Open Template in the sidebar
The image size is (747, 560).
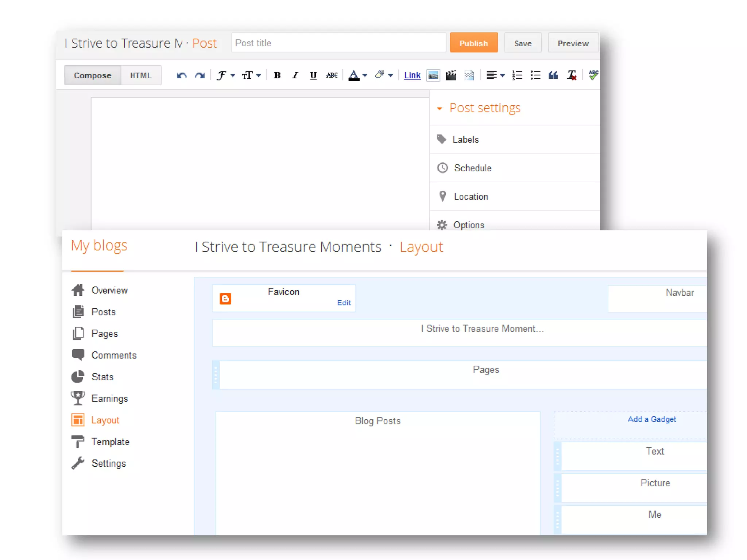110,442
